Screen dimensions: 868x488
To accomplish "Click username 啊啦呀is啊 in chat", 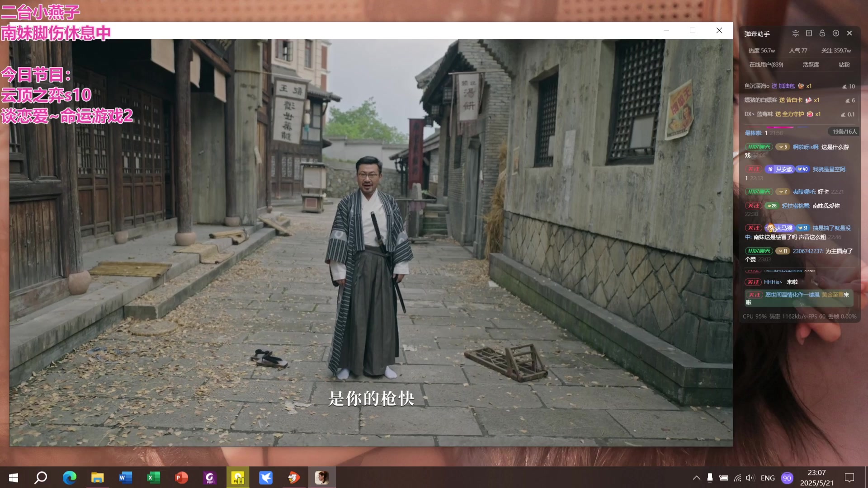I will click(806, 147).
